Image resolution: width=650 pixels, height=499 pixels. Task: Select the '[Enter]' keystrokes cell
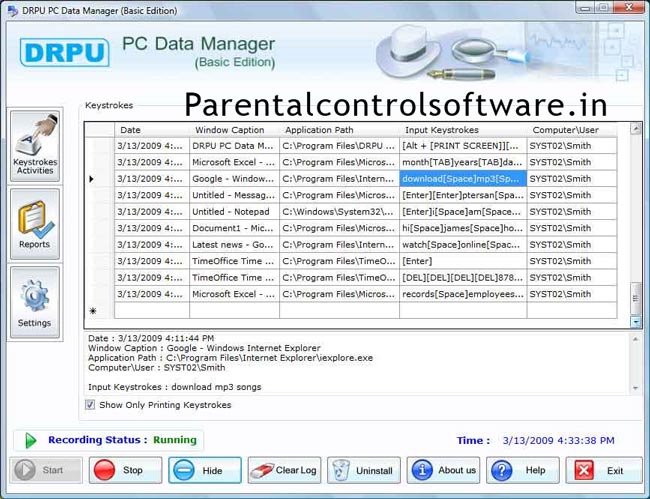[463, 261]
